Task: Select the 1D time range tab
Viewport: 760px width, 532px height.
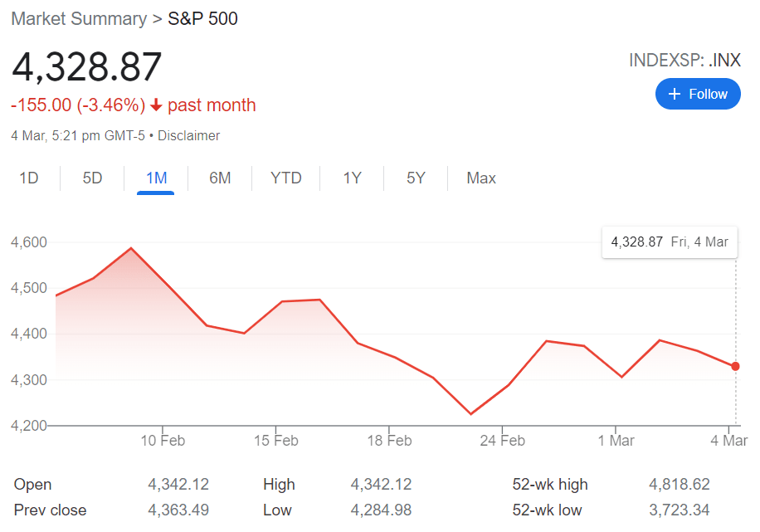Action: tap(29, 178)
